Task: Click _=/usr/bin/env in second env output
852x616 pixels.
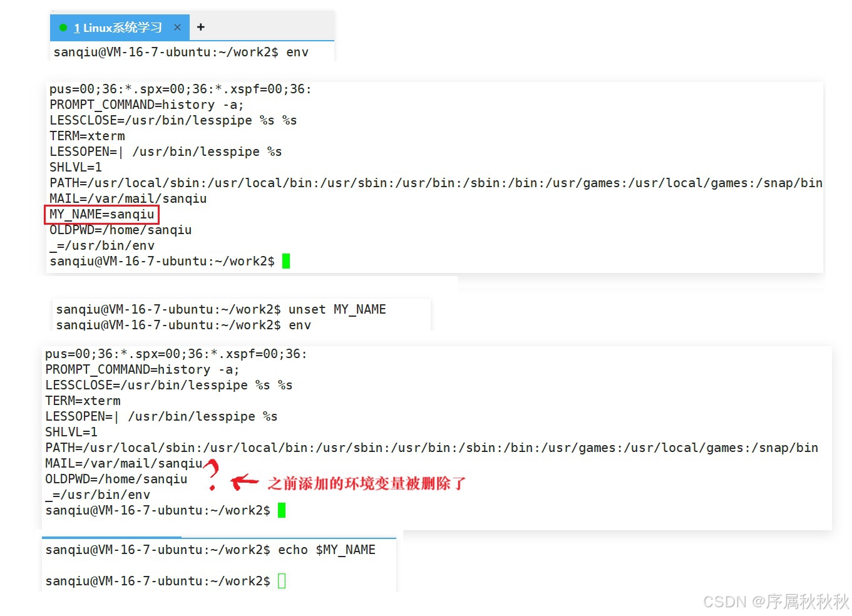Action: point(98,495)
